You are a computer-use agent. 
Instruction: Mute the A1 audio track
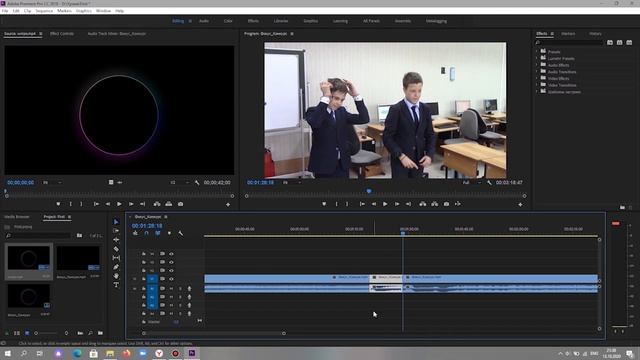(x=171, y=289)
